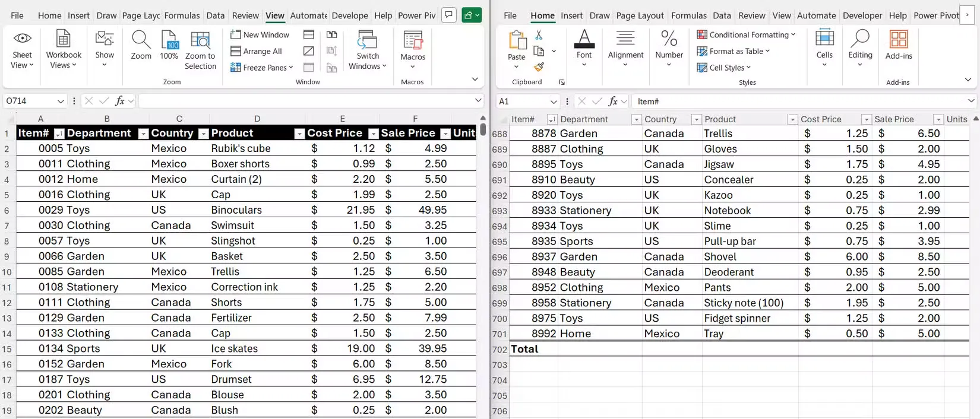This screenshot has height=419, width=980.
Task: Open Department filter dropdown in the left window
Action: click(x=143, y=134)
